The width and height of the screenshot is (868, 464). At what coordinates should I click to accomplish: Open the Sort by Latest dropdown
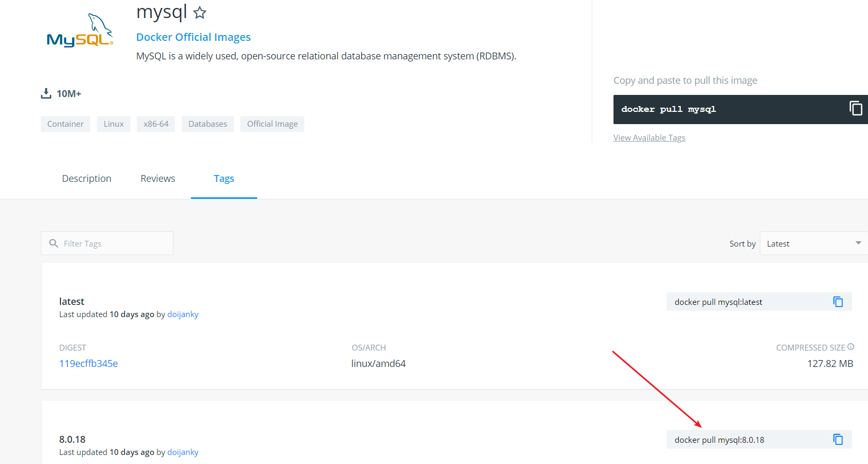click(814, 243)
